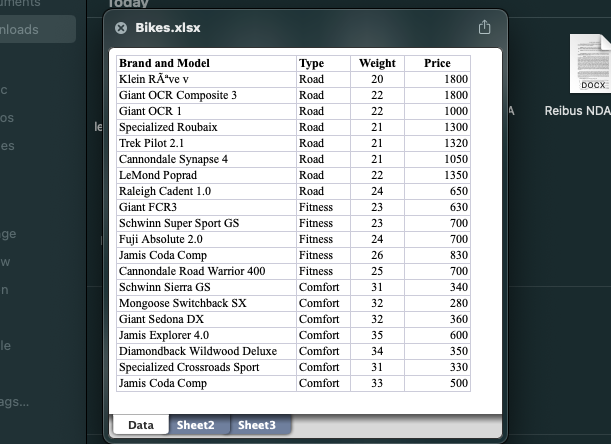The width and height of the screenshot is (611, 444).
Task: Select the LeMond Poprad cell
Action: pos(207,175)
